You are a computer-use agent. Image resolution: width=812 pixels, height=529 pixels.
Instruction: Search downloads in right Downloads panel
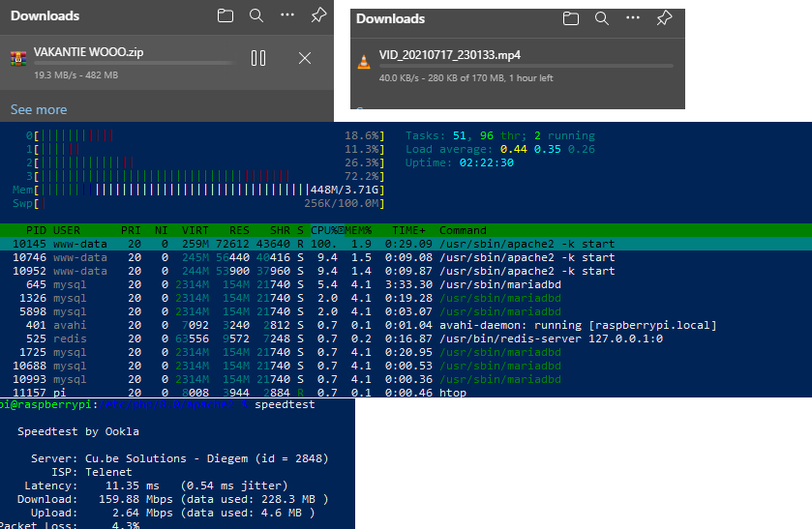[602, 18]
